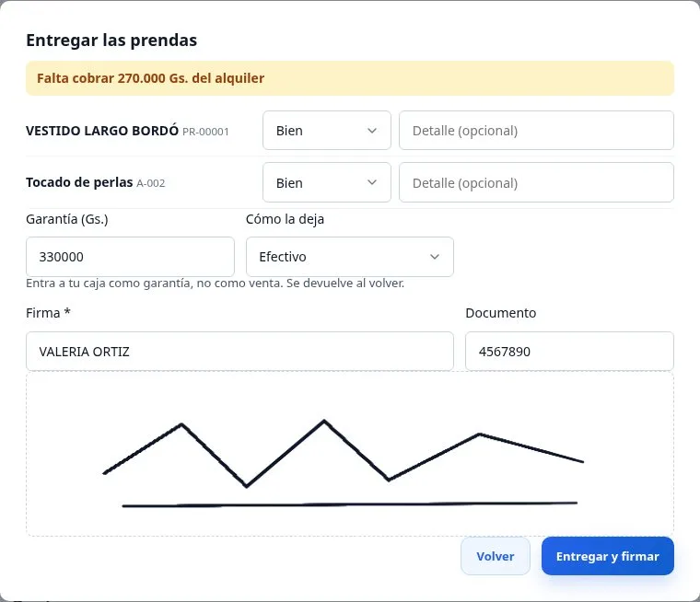Click the Firma * label
The width and height of the screenshot is (700, 602).
[x=48, y=313]
